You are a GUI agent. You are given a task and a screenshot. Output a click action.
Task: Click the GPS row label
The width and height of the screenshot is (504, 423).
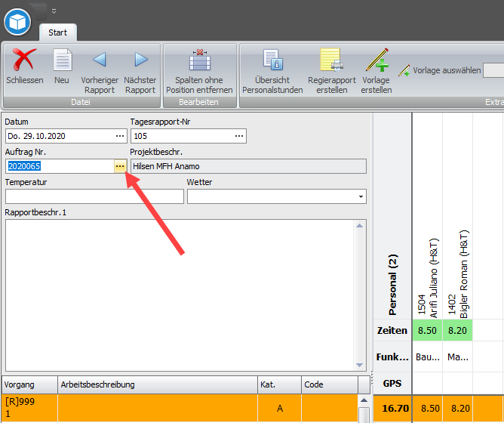[x=392, y=384]
